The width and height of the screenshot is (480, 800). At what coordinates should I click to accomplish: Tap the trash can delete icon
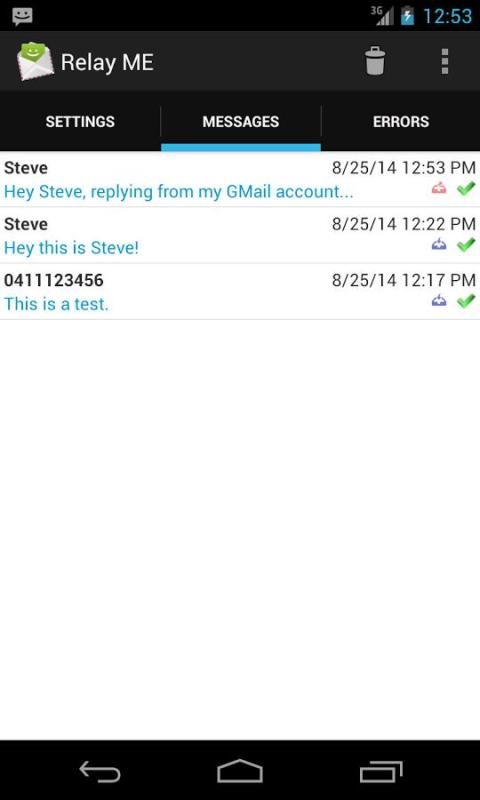[x=375, y=61]
